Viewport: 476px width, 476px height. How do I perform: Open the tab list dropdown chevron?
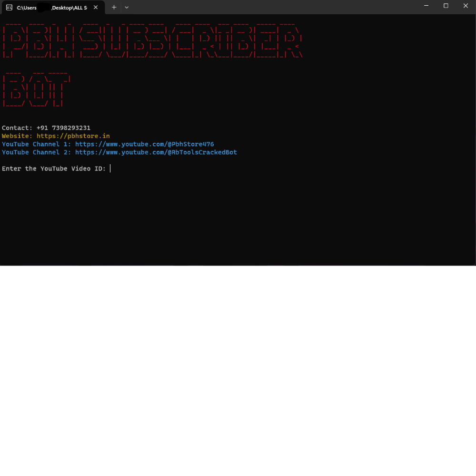pyautogui.click(x=126, y=8)
